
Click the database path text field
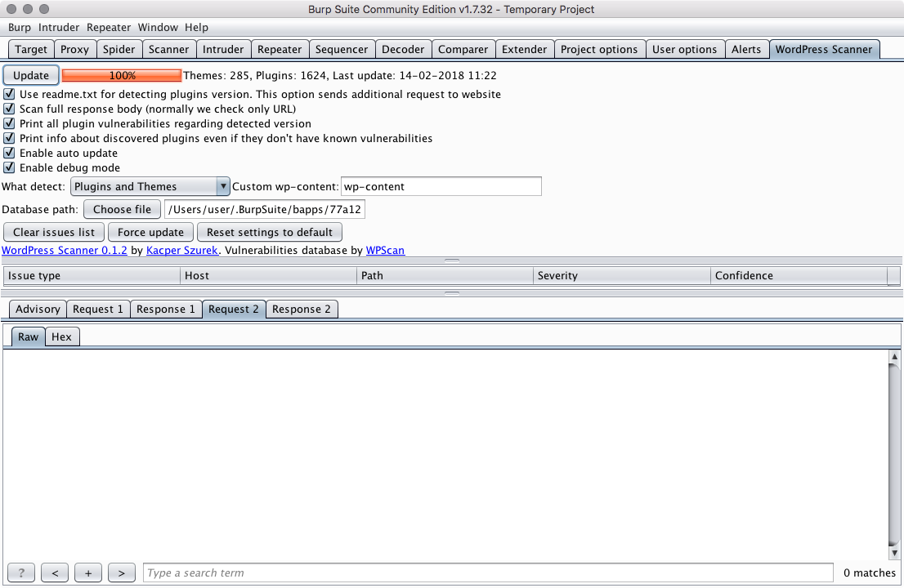(265, 210)
